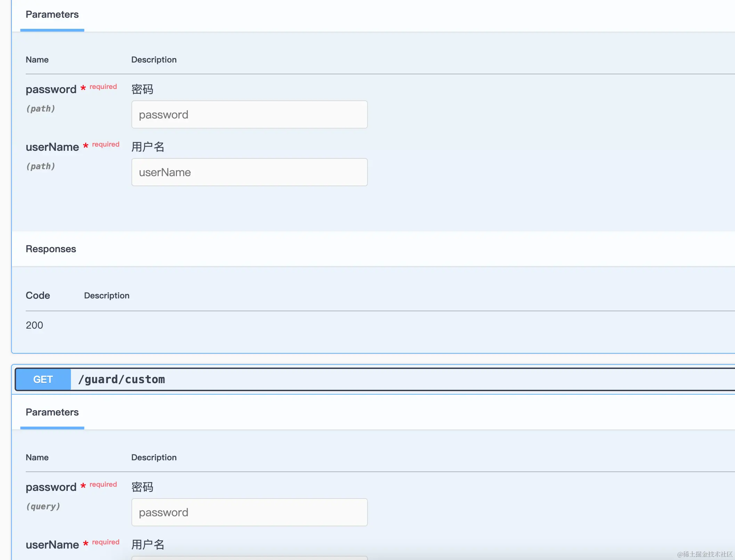
Task: Click the 密码 description above path input
Action: pos(142,89)
